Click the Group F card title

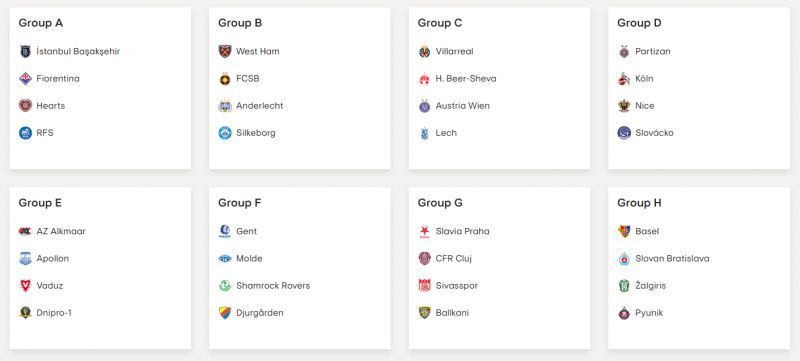click(x=240, y=203)
